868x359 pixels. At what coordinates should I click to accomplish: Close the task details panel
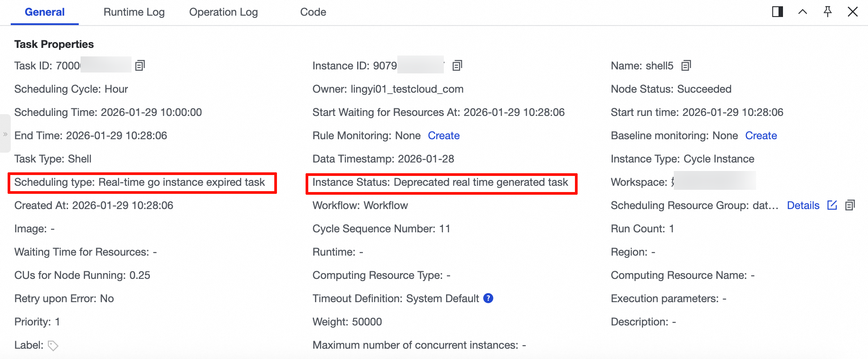click(853, 12)
